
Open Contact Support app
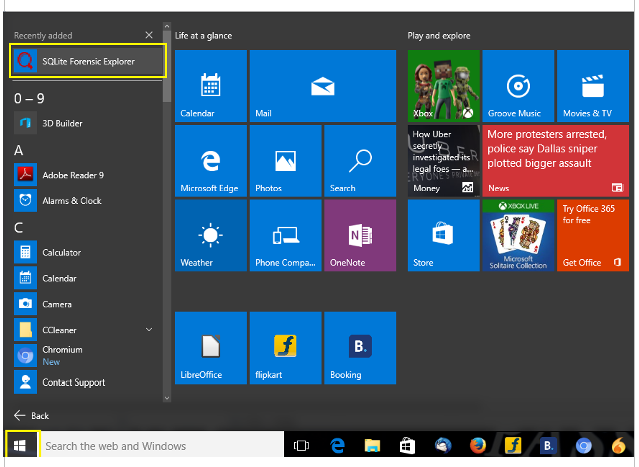(88, 382)
